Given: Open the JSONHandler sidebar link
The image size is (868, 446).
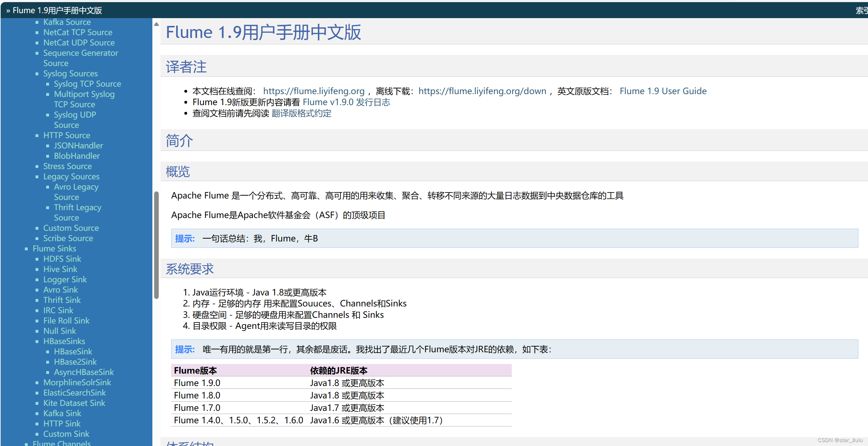Looking at the screenshot, I should 78,146.
